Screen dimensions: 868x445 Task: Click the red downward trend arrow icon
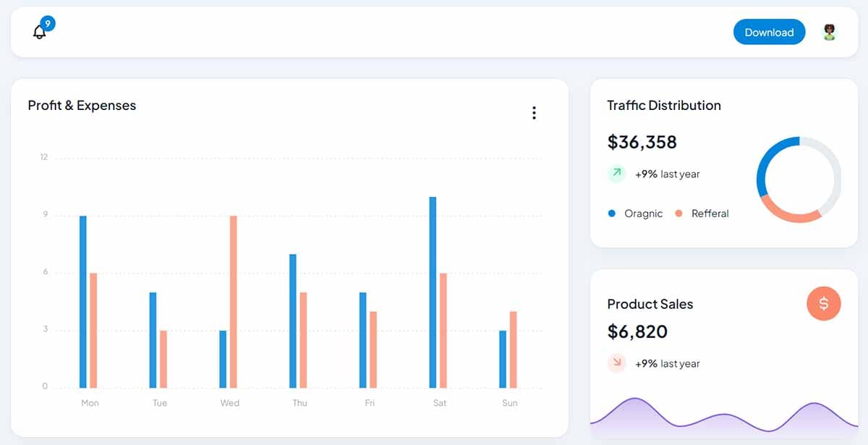(x=616, y=363)
